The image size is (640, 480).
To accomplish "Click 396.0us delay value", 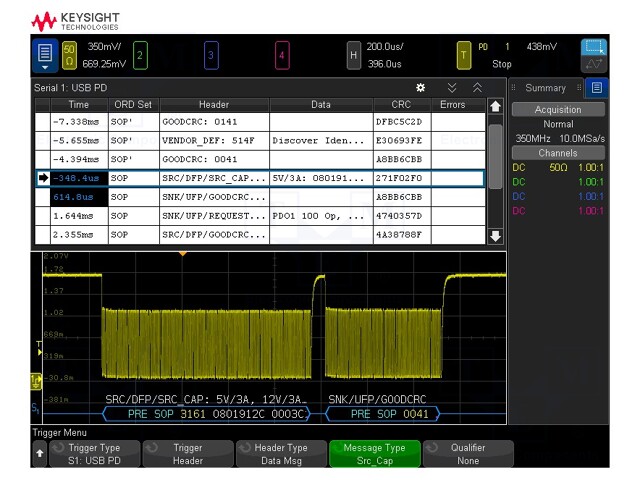I will [384, 64].
